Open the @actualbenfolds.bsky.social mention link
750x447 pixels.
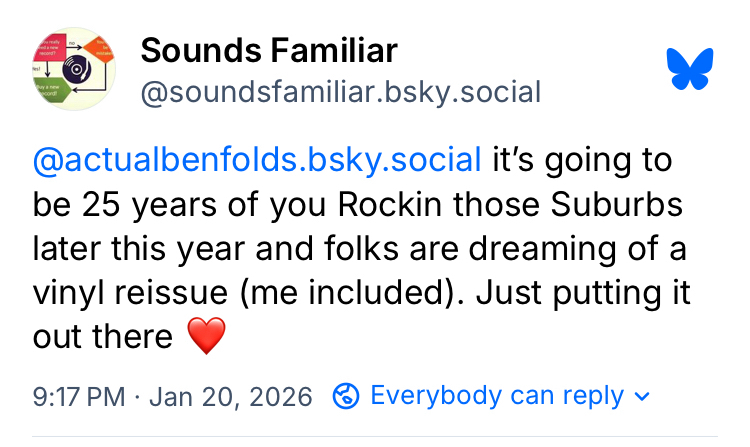pyautogui.click(x=257, y=160)
